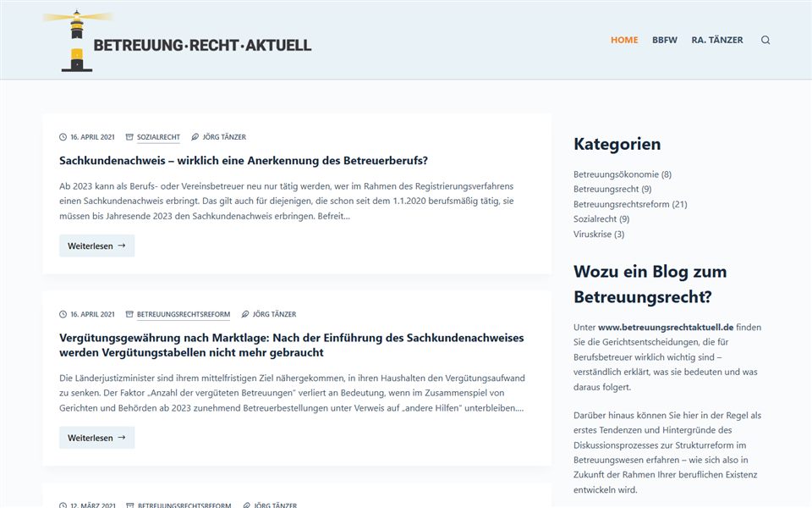Click clock icon of the Vergütungsgewährung post
This screenshot has height=508, width=812.
63,314
